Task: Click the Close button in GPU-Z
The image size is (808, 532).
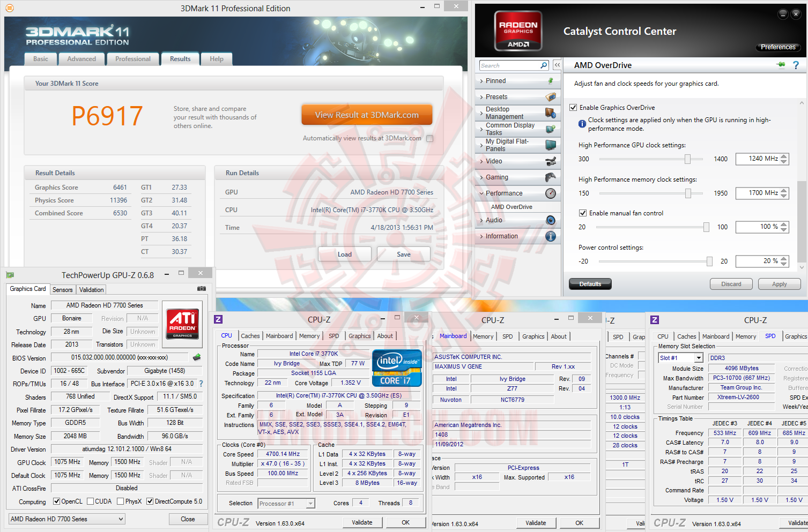Action: tap(188, 519)
